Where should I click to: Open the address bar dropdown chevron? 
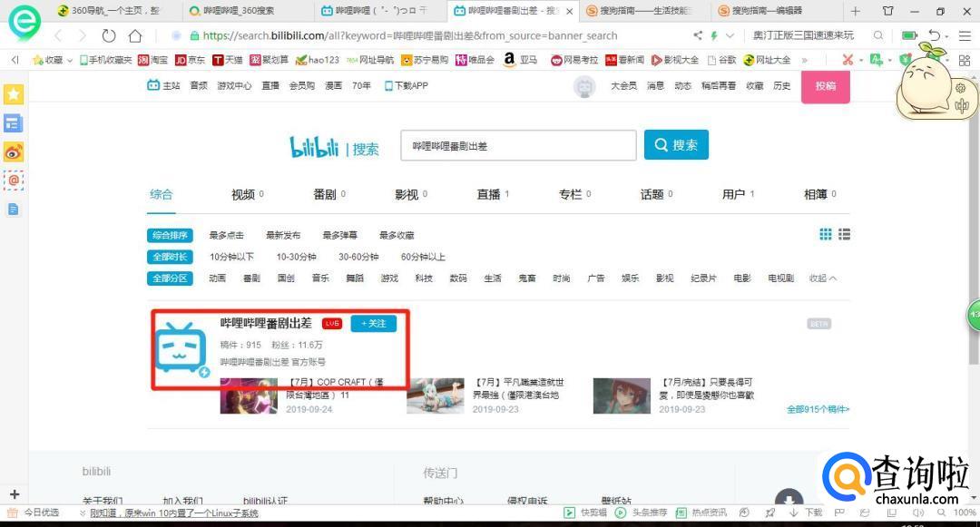click(730, 35)
